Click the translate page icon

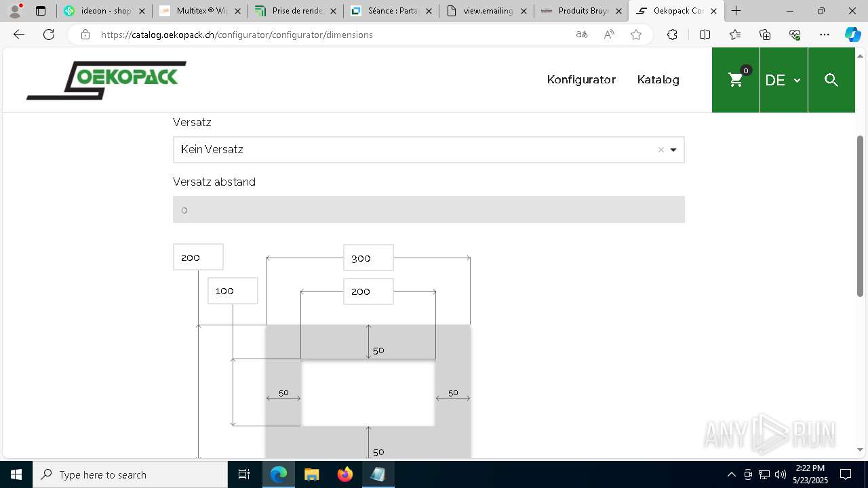[x=582, y=35]
